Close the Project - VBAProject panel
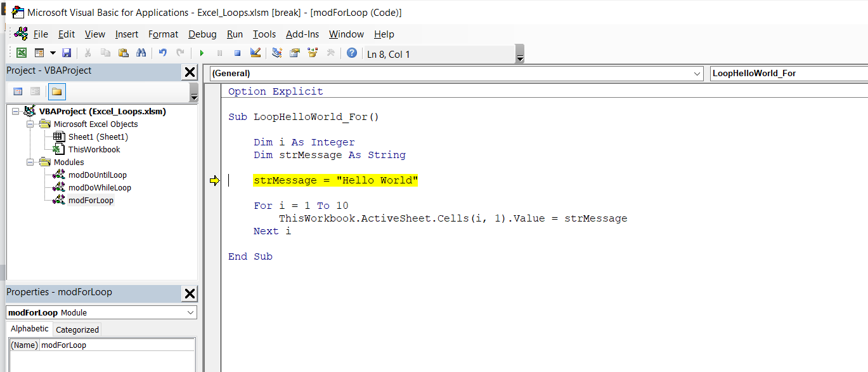The image size is (868, 372). [x=190, y=72]
